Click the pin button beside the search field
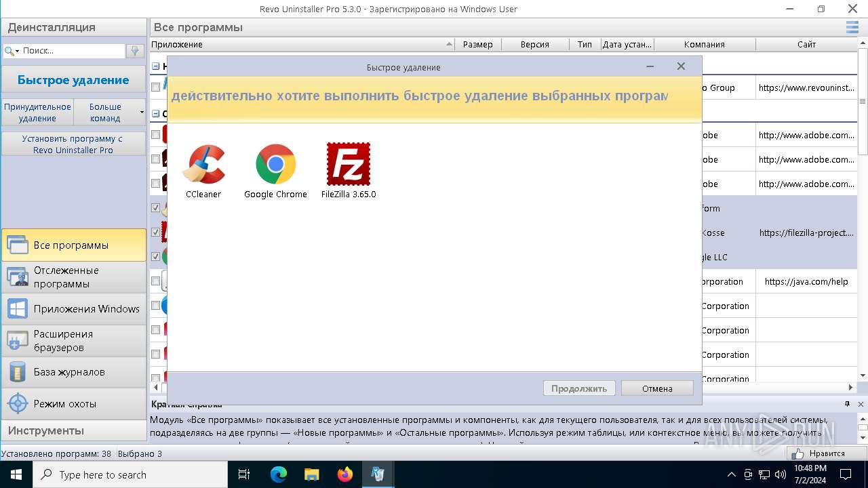 click(x=135, y=51)
